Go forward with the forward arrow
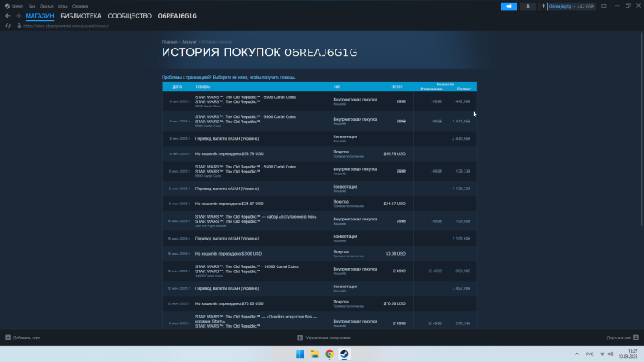The image size is (644, 362). coord(18,16)
